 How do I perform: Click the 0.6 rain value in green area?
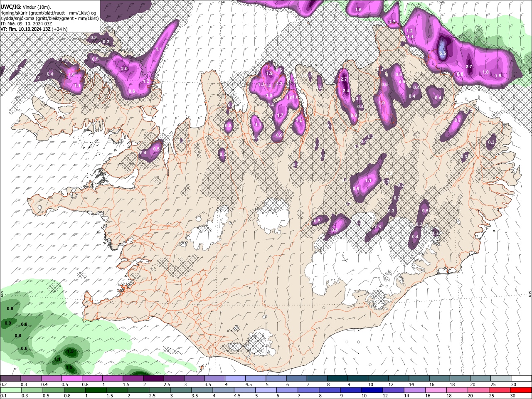point(24,349)
